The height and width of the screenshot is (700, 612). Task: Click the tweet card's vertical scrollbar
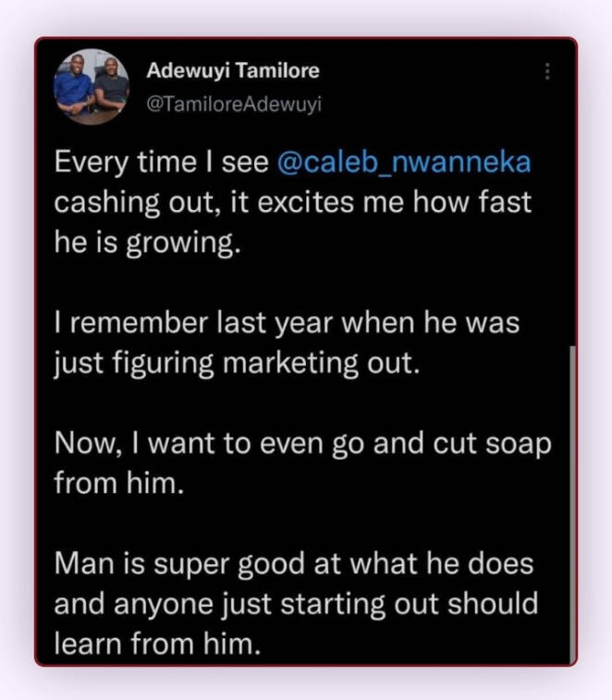[x=572, y=499]
